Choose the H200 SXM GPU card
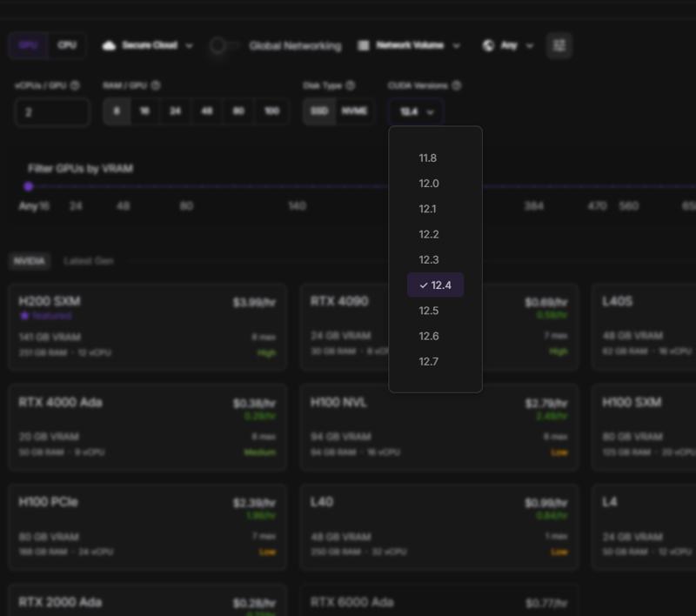This screenshot has height=616, width=696. coord(147,326)
